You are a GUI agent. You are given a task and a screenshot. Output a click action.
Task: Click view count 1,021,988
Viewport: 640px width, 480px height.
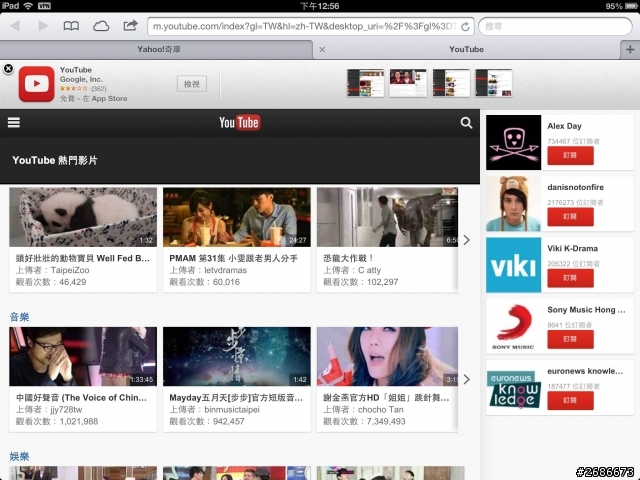[79, 422]
